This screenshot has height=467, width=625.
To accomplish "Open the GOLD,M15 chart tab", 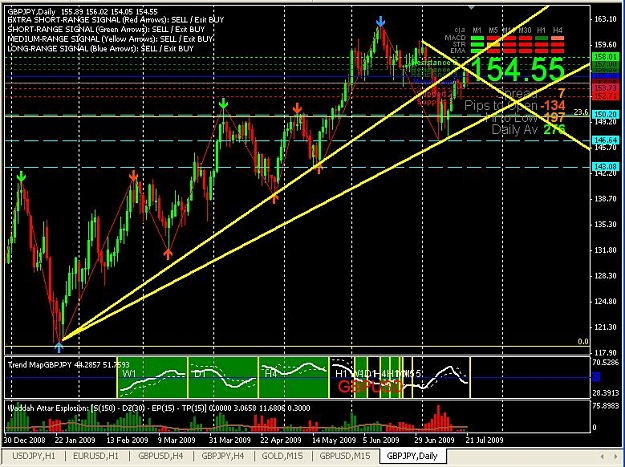I will click(282, 456).
